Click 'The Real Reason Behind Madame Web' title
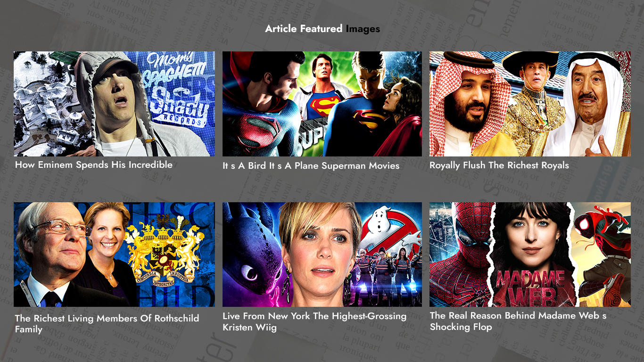This screenshot has height=362, width=644. (518, 321)
